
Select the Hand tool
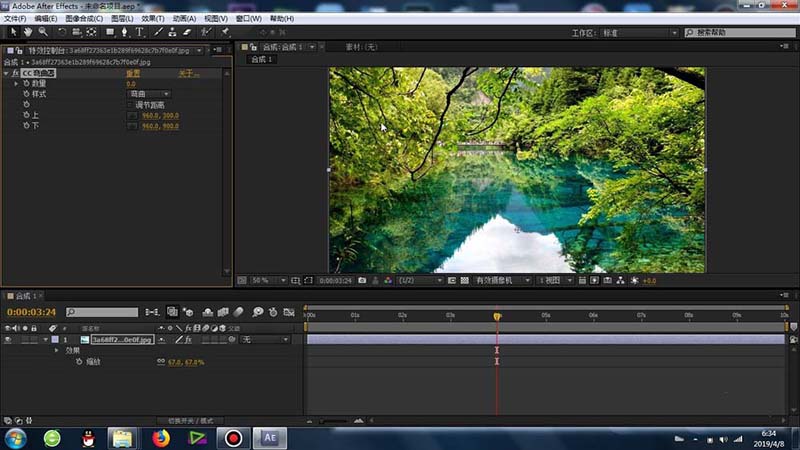pyautogui.click(x=28, y=32)
